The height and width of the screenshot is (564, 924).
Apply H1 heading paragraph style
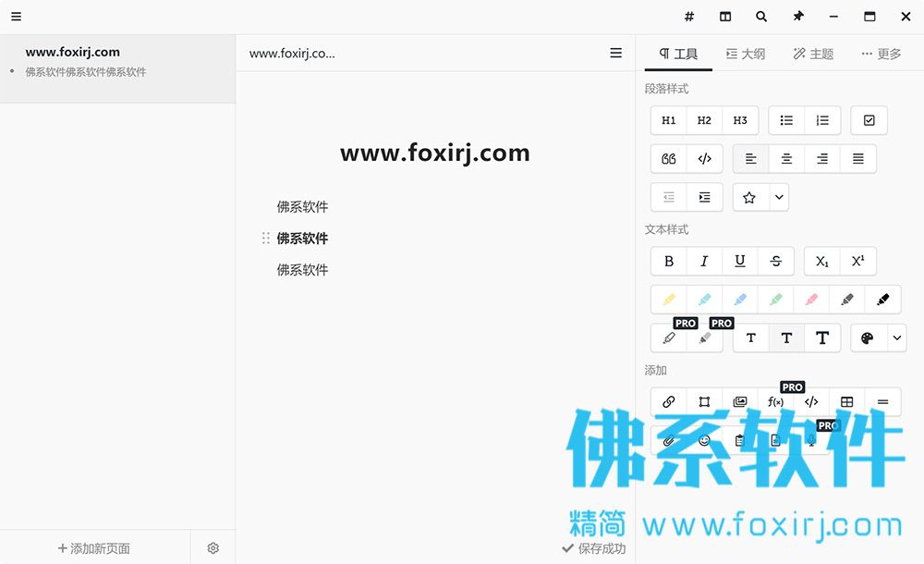pyautogui.click(x=668, y=120)
